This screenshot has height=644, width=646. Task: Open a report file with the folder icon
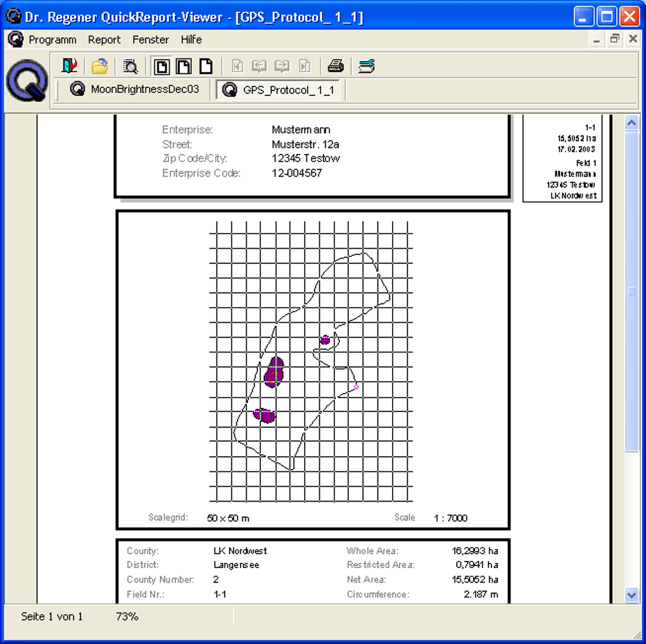tap(100, 65)
